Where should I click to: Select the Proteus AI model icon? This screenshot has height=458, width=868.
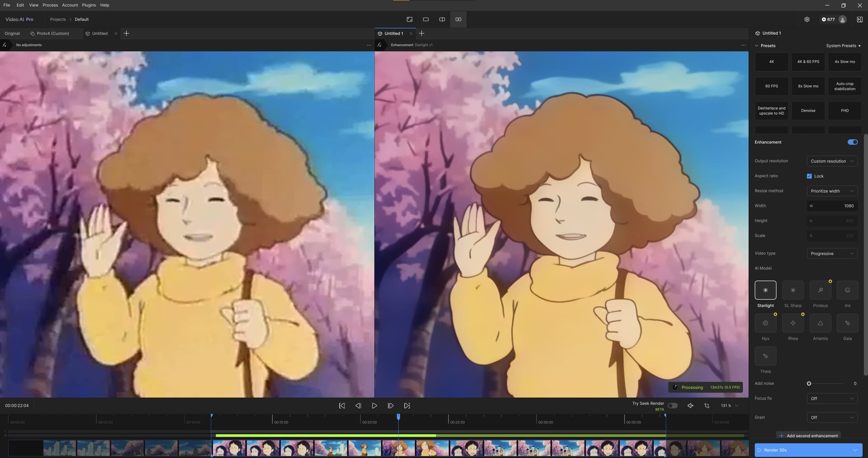(820, 290)
